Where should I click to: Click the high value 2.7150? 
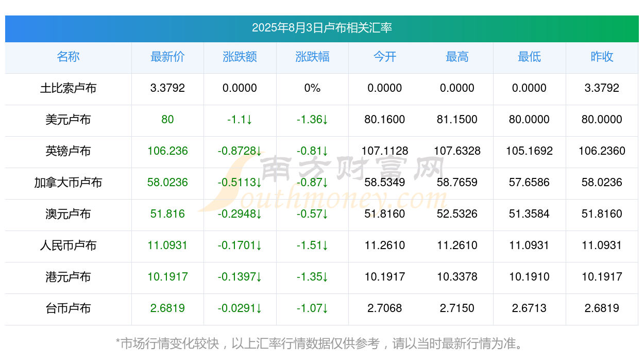pos(457,308)
